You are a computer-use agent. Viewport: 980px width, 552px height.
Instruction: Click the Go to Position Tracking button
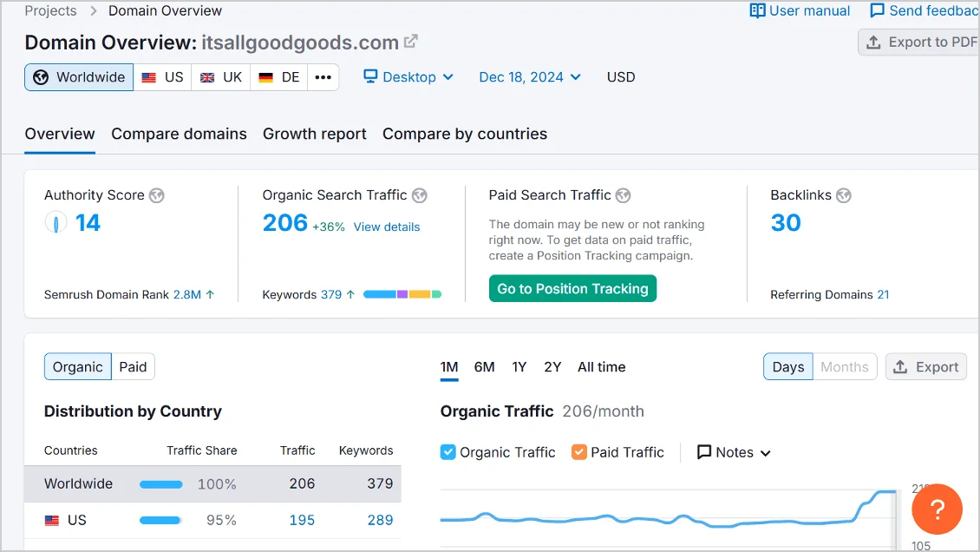click(572, 288)
